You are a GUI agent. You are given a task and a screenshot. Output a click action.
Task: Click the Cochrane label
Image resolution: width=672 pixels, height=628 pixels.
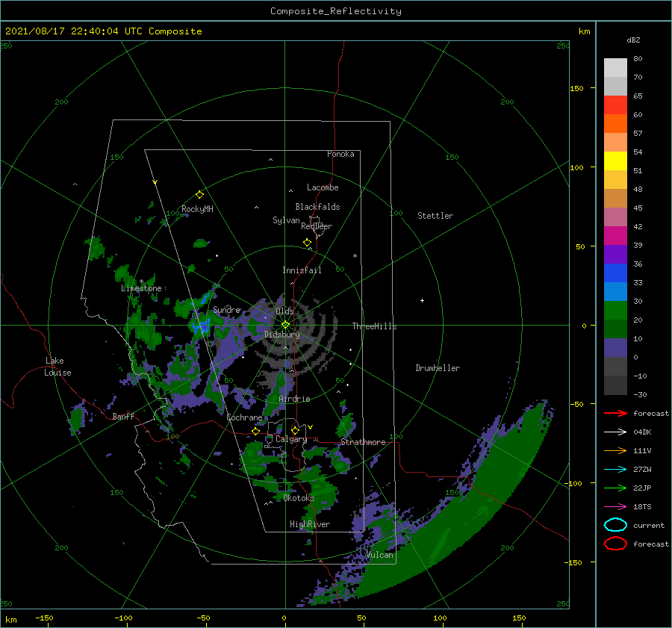pos(244,417)
